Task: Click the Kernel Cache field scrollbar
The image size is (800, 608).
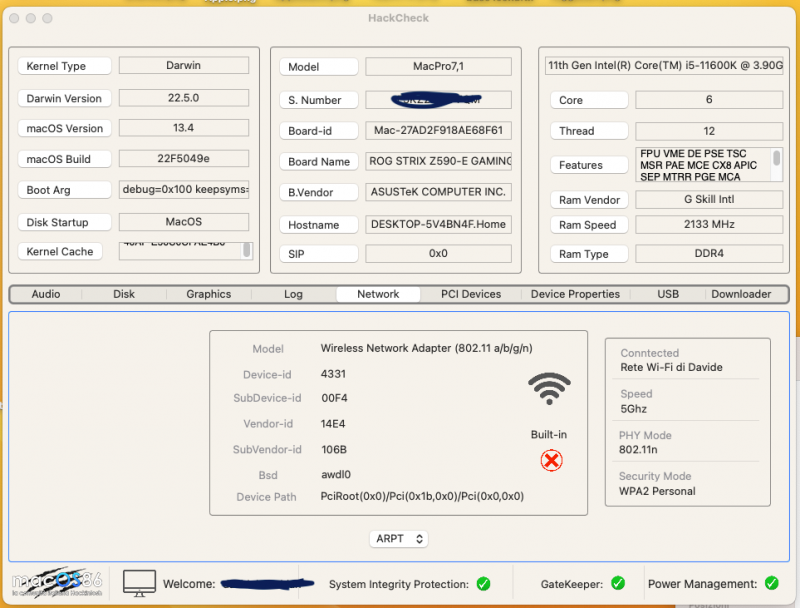Action: click(x=246, y=250)
